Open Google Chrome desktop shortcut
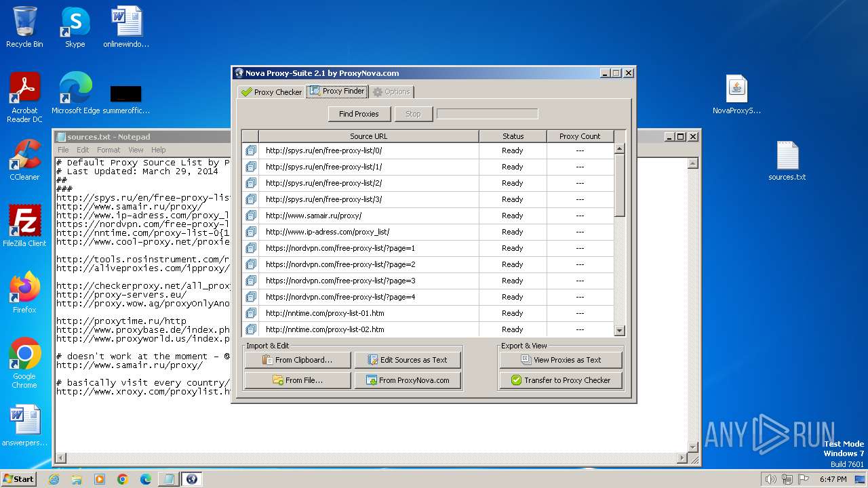This screenshot has height=488, width=868. [x=24, y=363]
